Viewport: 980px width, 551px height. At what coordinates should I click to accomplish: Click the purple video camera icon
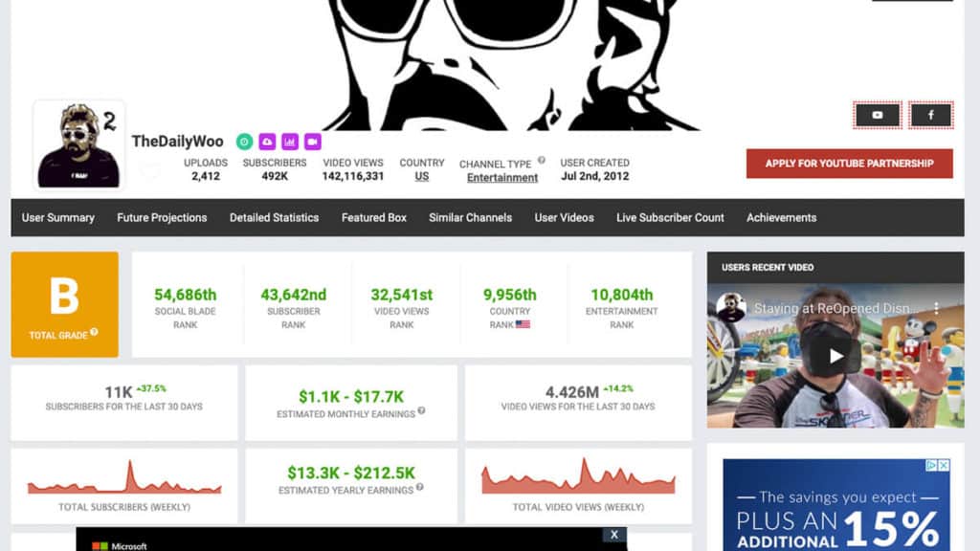tap(313, 142)
